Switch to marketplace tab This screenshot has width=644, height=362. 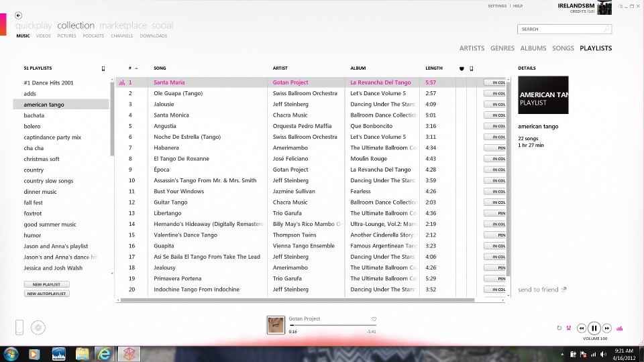point(123,25)
